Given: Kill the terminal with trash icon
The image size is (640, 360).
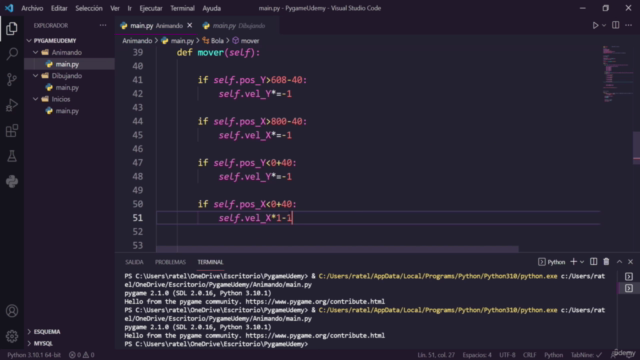Looking at the screenshot, I should pos(606,262).
